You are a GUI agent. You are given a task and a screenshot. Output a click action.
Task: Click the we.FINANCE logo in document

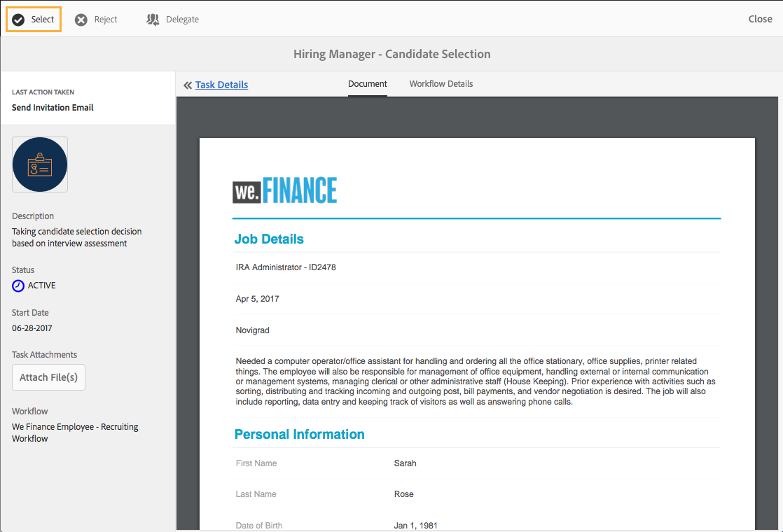pos(284,190)
